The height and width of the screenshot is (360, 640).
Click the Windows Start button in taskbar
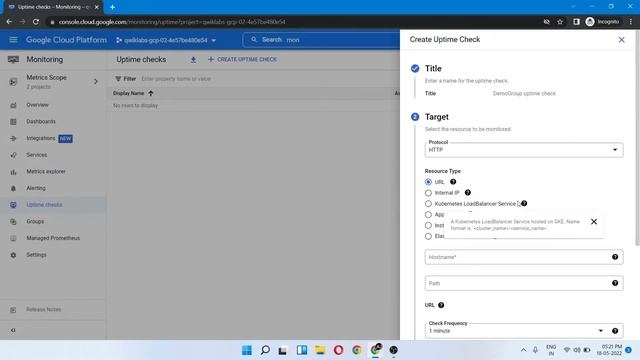(x=247, y=350)
